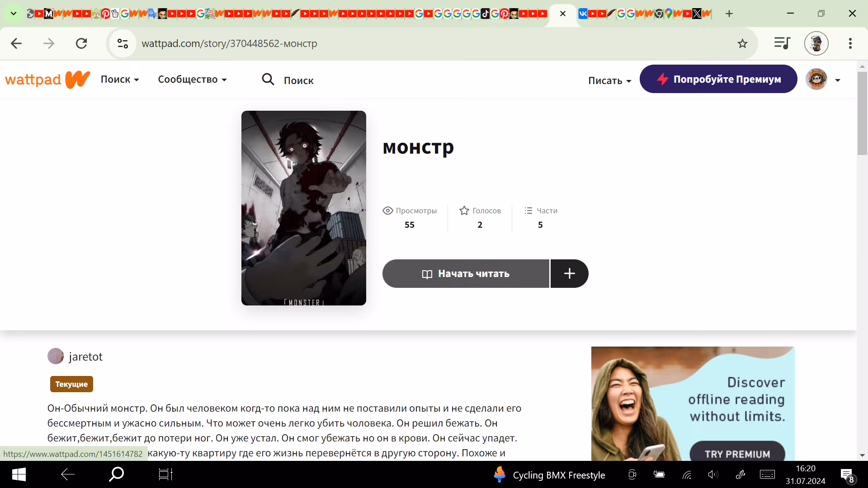The image size is (868, 488).
Task: Open the user avatar account dropdown
Action: point(823,80)
